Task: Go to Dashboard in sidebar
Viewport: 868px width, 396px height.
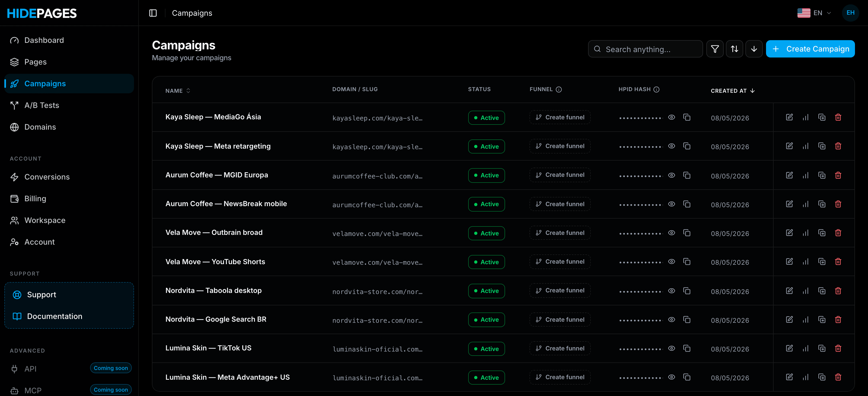Action: point(69,40)
